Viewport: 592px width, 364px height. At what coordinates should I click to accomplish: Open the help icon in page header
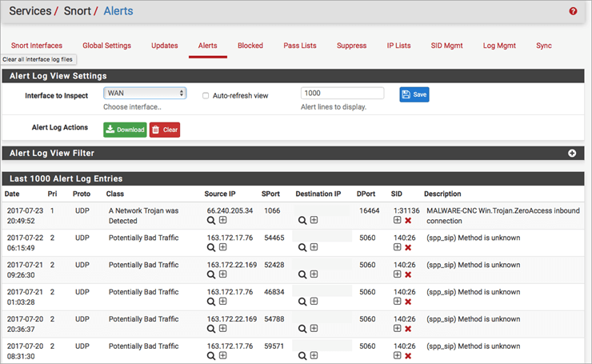[x=573, y=11]
